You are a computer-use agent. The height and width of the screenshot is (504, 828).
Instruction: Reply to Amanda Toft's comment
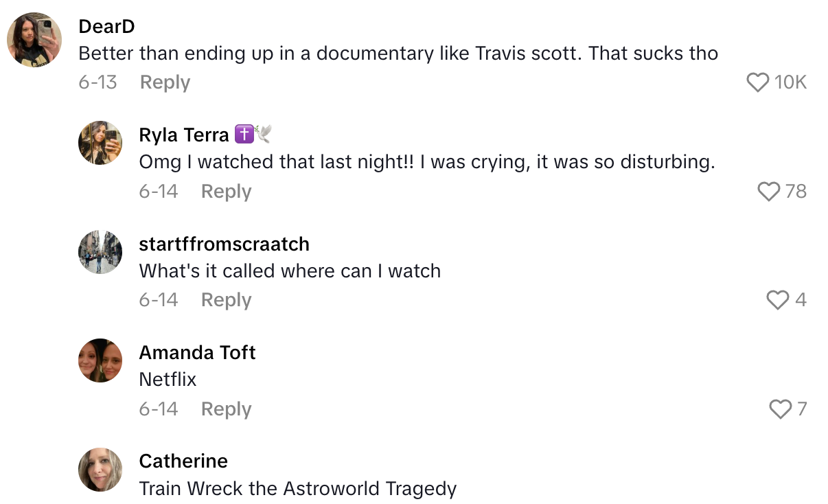point(226,409)
